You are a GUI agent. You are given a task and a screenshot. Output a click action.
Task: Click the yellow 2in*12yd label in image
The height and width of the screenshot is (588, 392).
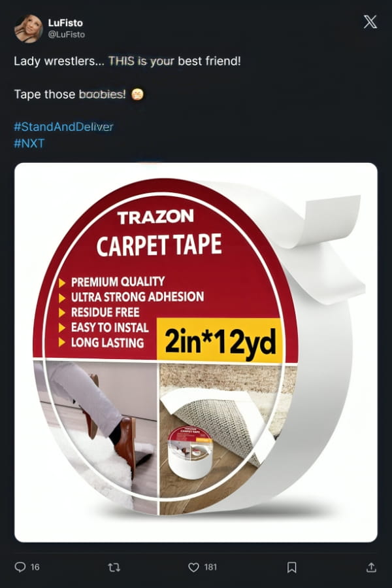click(220, 341)
